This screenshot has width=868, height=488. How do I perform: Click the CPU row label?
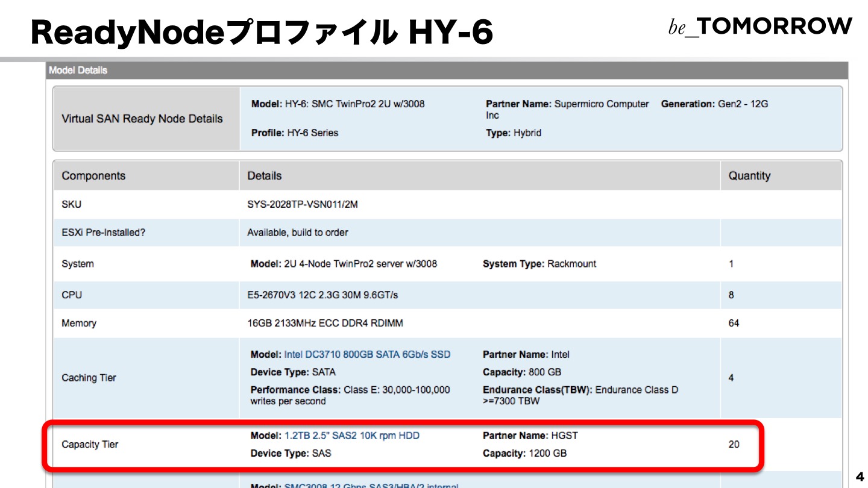72,295
